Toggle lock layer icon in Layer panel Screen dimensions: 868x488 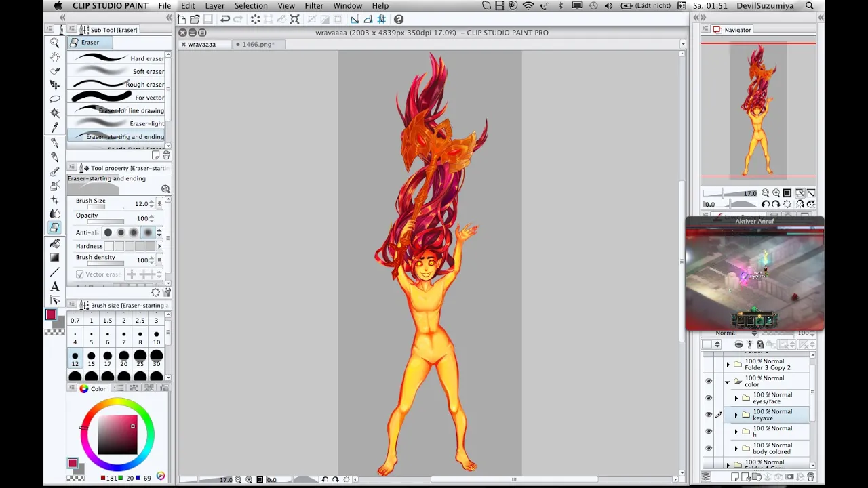coord(760,344)
